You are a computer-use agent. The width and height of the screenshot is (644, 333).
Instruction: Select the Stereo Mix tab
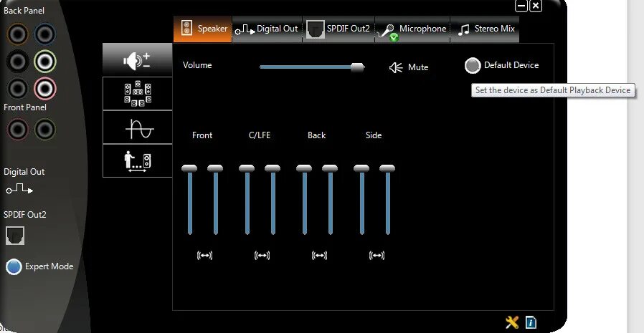tap(485, 29)
